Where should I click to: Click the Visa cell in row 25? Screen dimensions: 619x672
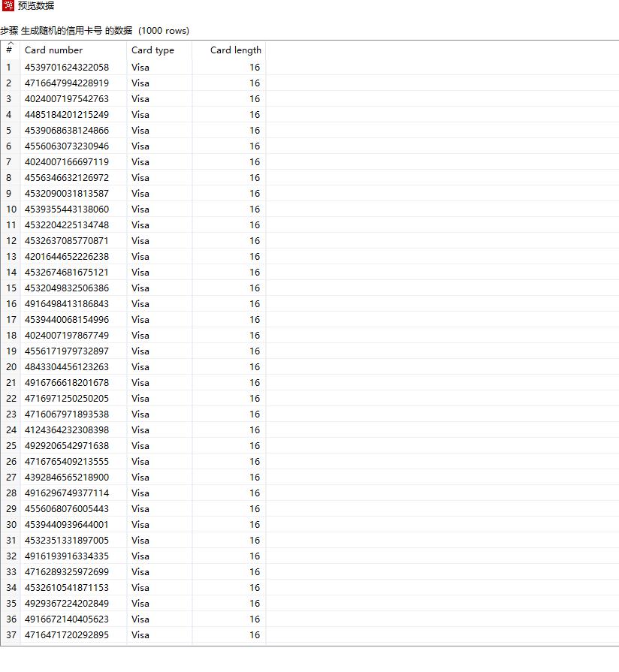[140, 446]
